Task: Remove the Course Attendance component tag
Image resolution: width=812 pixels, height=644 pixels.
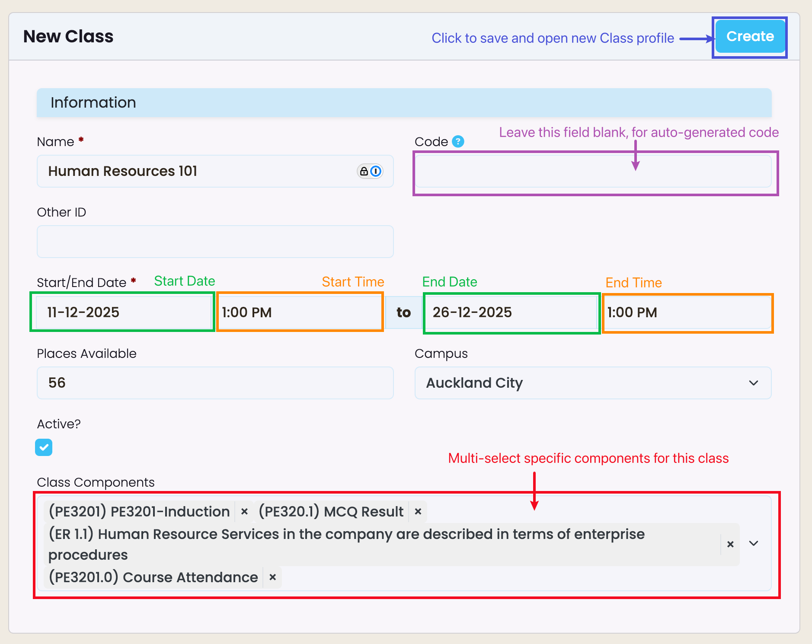Action: (x=272, y=577)
